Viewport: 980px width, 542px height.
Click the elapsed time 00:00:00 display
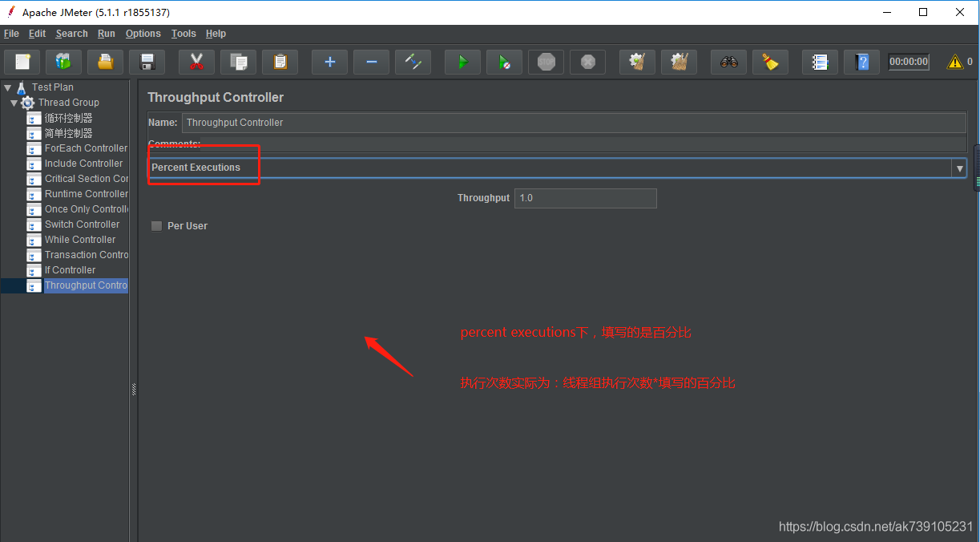coord(909,62)
